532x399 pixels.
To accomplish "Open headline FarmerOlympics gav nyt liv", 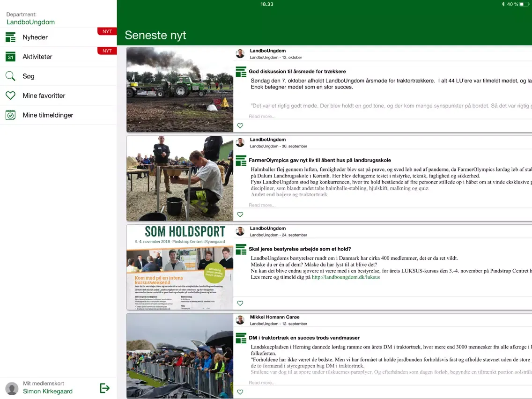I will tap(319, 161).
